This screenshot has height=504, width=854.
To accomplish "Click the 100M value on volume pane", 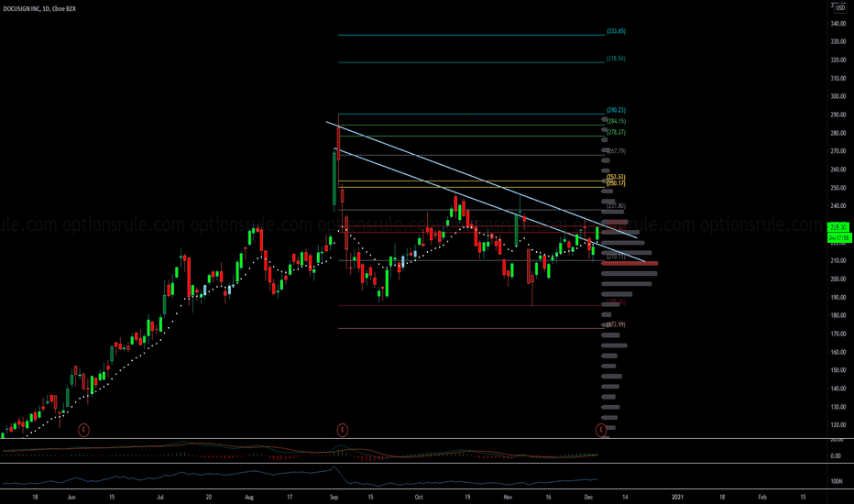I will tap(837, 482).
